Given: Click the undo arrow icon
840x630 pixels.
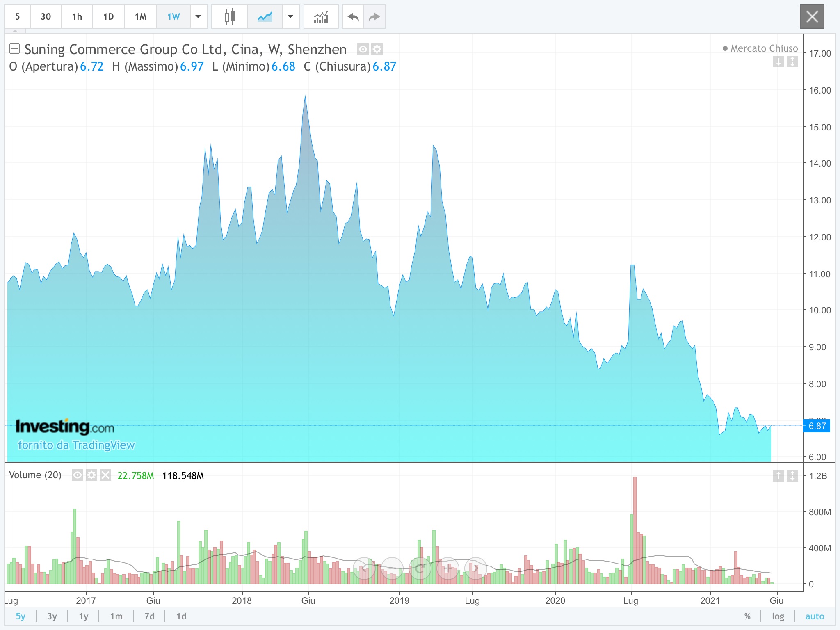Looking at the screenshot, I should point(353,17).
